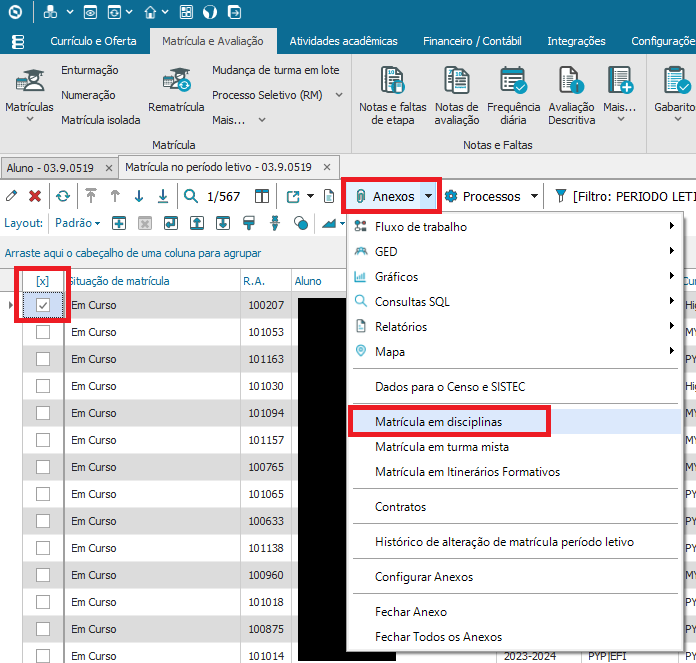Screen dimensions: 696x663
Task: Open Notas de avaliação
Action: [457, 96]
